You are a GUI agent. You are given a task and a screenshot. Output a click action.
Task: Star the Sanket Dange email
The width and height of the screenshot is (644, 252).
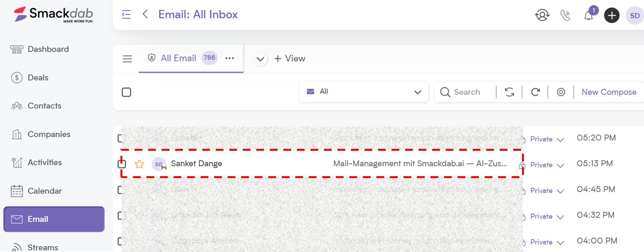coord(139,164)
